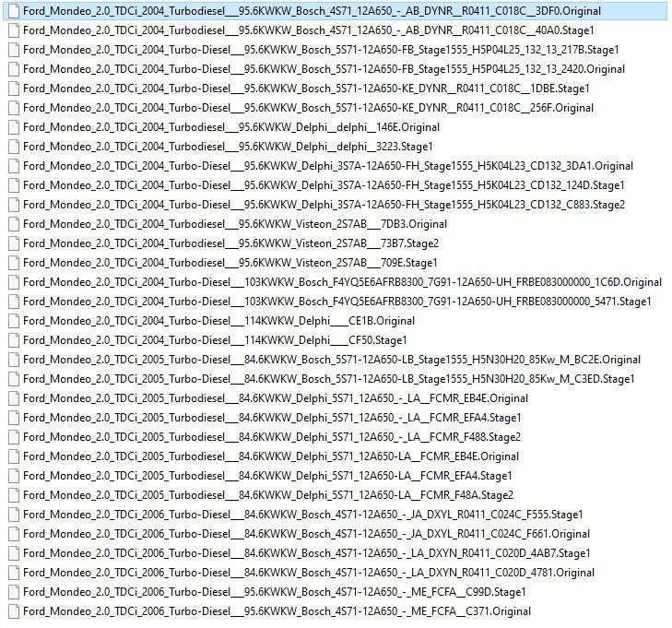672x628 pixels.
Task: Highlight the file name ending in 1DBE.Stage1
Action: (x=306, y=88)
